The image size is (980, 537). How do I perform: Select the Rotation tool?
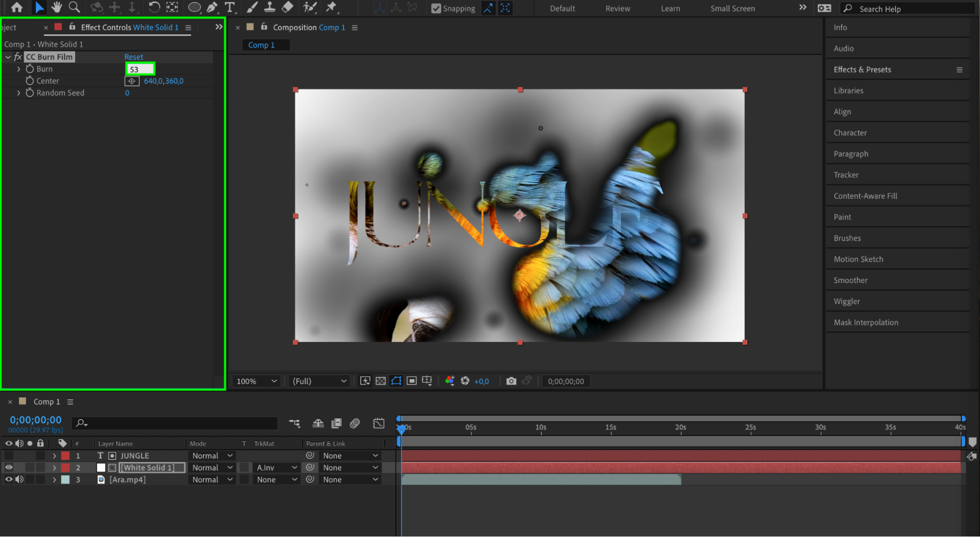click(x=154, y=7)
